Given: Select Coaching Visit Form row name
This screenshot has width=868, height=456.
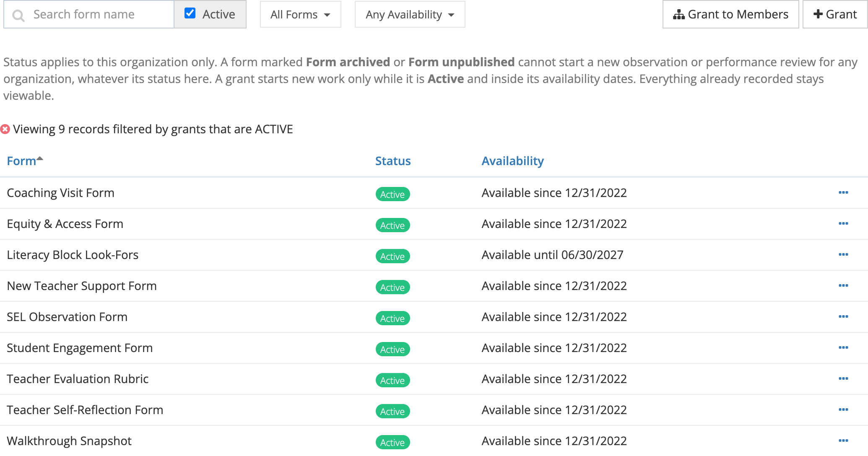Looking at the screenshot, I should pos(60,193).
